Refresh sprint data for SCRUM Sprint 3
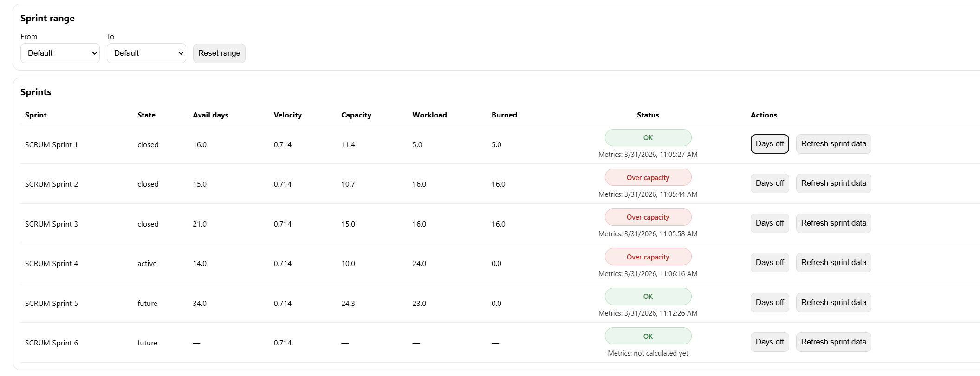 (833, 223)
